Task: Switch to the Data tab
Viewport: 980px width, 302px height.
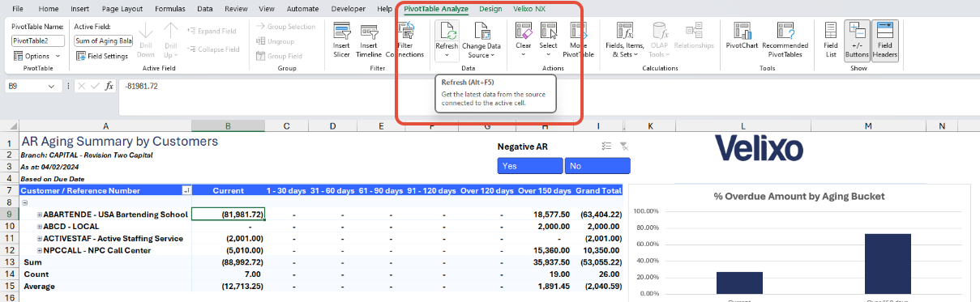Action: 205,8
